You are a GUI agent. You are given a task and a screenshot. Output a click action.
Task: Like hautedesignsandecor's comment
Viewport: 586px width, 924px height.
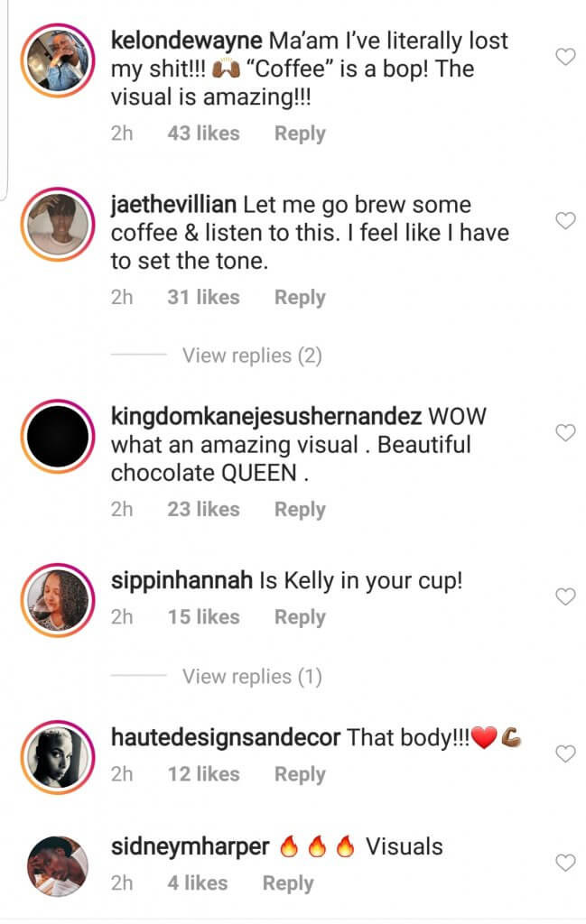[x=565, y=753]
